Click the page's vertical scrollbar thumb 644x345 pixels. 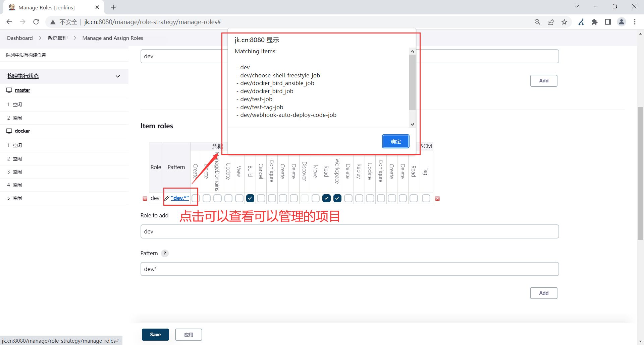[640, 173]
